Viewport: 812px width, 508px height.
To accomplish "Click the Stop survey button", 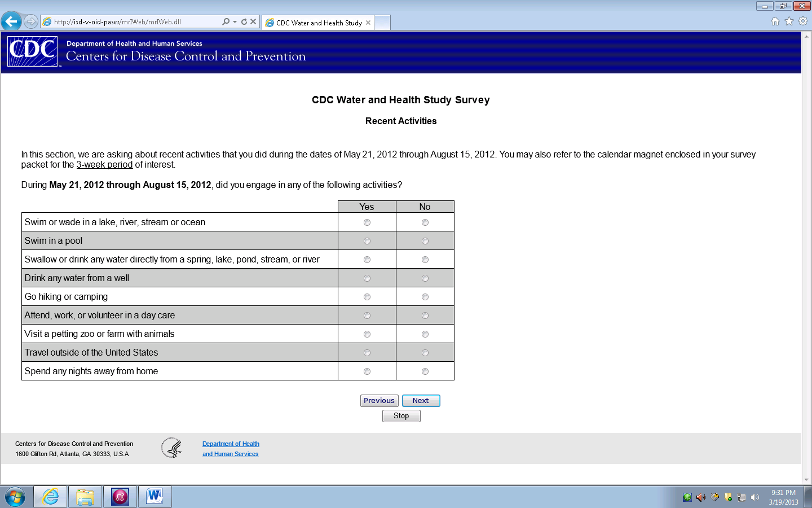I will (401, 416).
